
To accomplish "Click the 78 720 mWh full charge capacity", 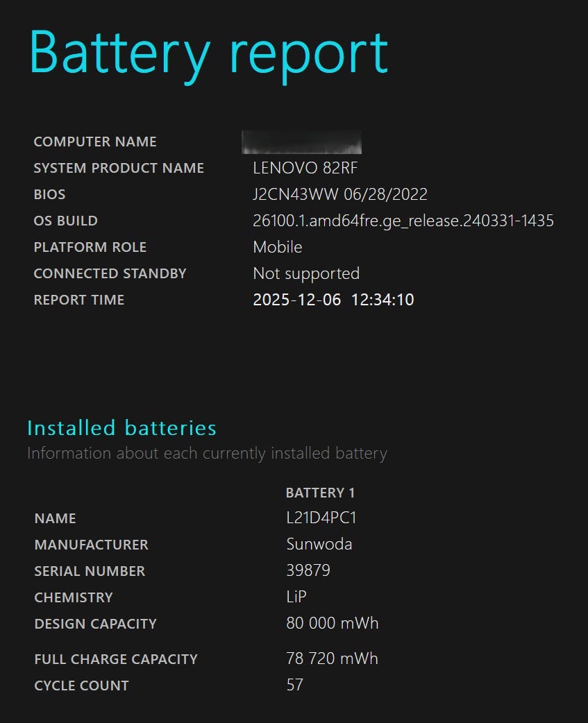I will pyautogui.click(x=333, y=658).
